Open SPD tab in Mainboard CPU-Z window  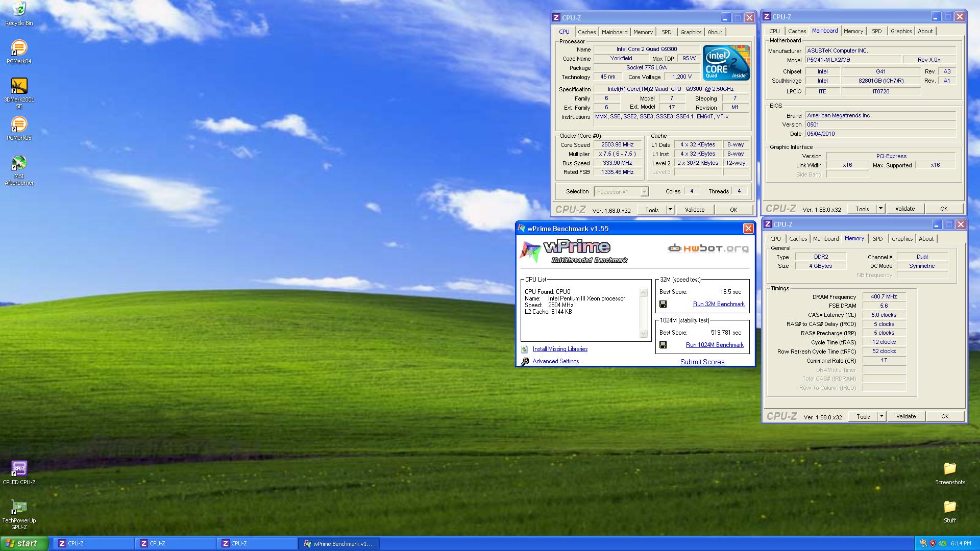click(x=876, y=31)
